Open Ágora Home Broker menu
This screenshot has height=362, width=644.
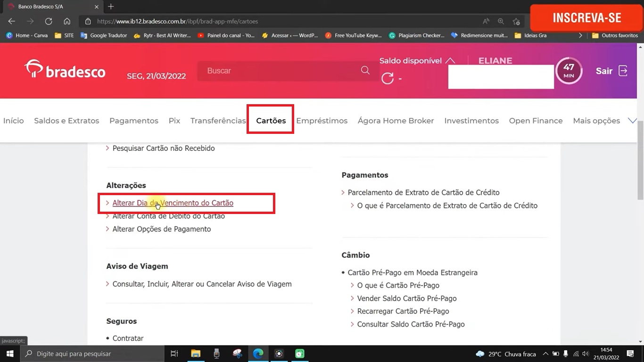pos(396,121)
